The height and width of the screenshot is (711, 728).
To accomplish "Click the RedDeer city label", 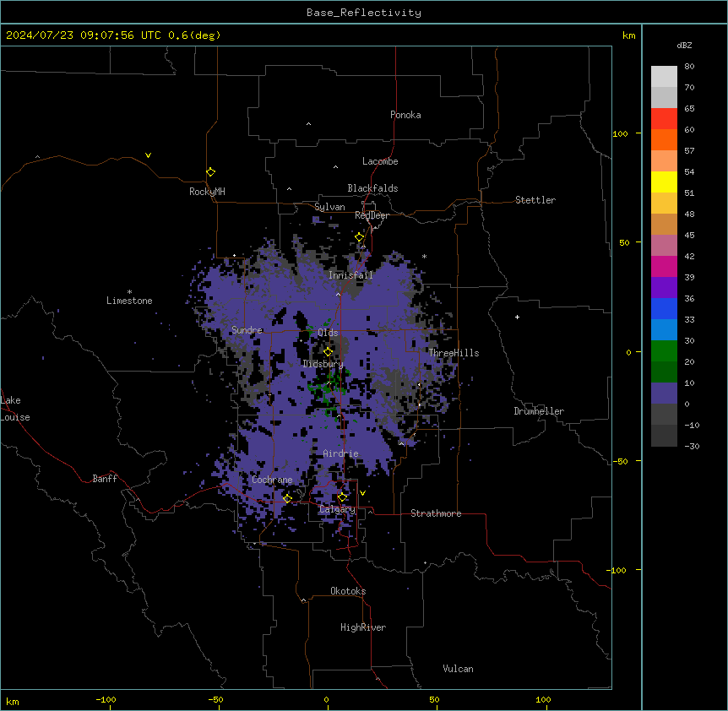I will click(372, 215).
